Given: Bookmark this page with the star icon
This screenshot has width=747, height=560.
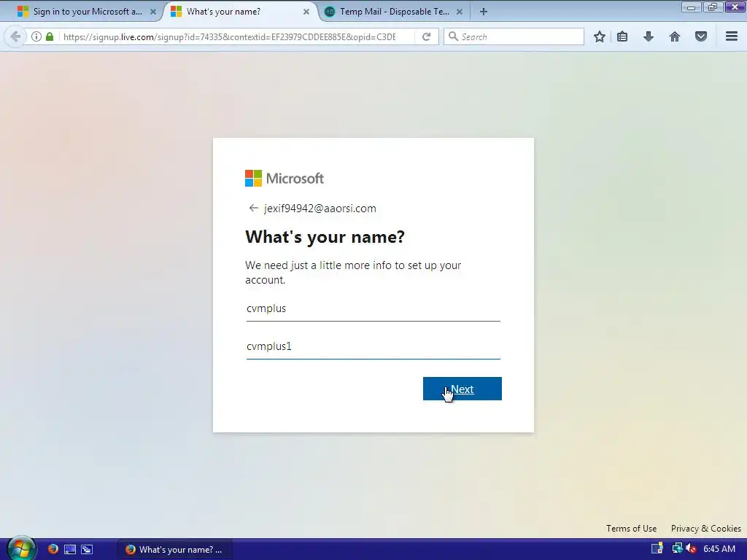Looking at the screenshot, I should point(600,36).
